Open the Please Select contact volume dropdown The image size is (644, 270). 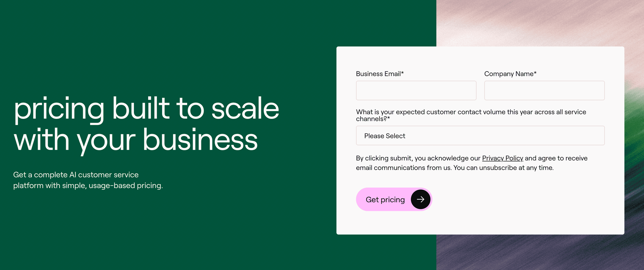click(480, 136)
